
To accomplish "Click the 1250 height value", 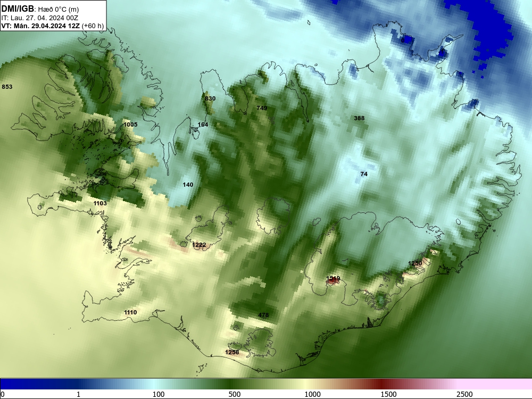I will (x=415, y=264).
